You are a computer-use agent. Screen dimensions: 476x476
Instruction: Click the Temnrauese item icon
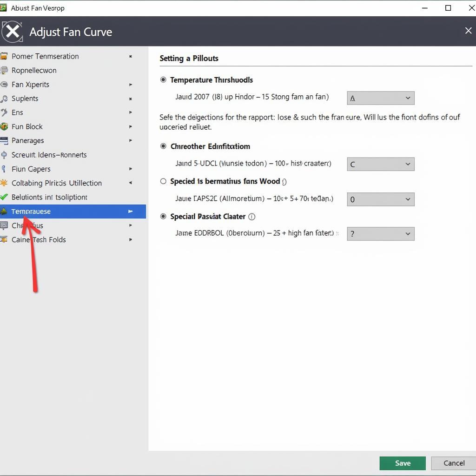[4, 212]
